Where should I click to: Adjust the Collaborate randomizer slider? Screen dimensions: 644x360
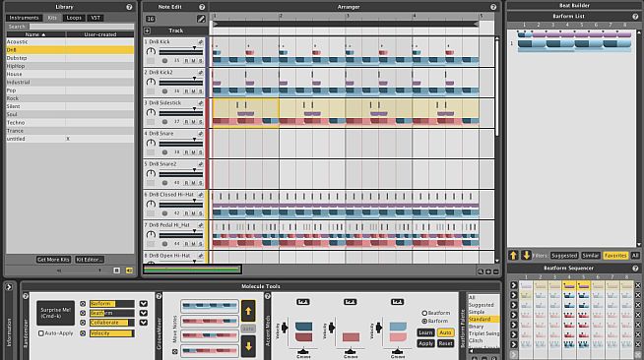[112, 323]
